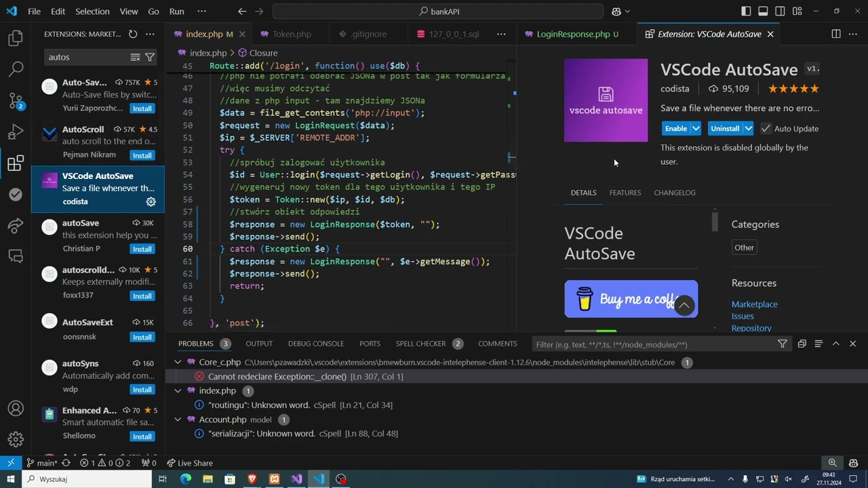868x488 pixels.
Task: Collapse all problems in panel
Action: click(x=802, y=344)
